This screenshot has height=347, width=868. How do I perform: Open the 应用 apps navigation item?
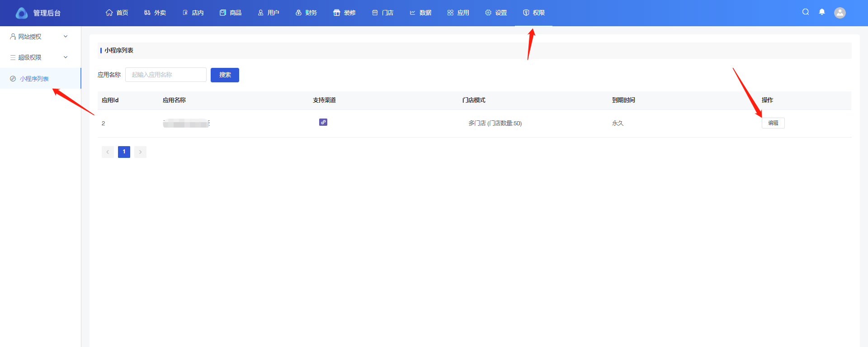coord(458,13)
